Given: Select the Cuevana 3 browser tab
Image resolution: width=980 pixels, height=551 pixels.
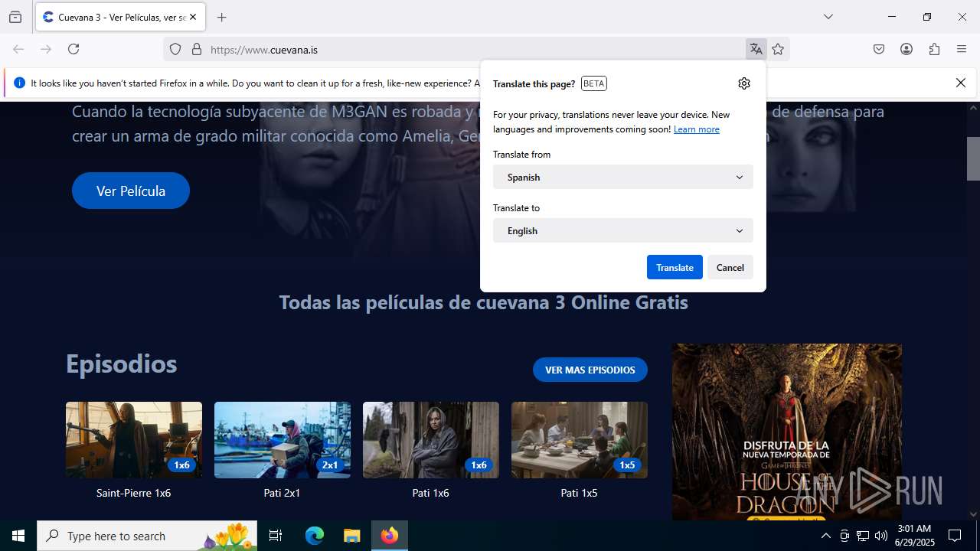Looking at the screenshot, I should [x=119, y=17].
